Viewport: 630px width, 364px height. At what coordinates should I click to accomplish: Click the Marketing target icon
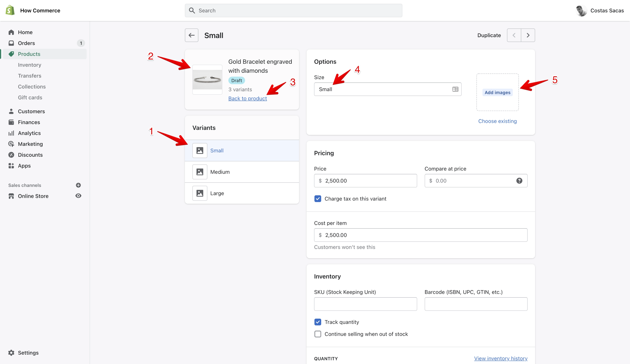point(11,144)
